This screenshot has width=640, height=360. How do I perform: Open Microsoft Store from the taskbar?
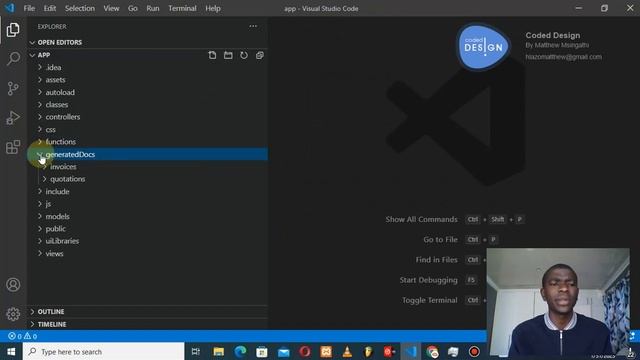(262, 351)
